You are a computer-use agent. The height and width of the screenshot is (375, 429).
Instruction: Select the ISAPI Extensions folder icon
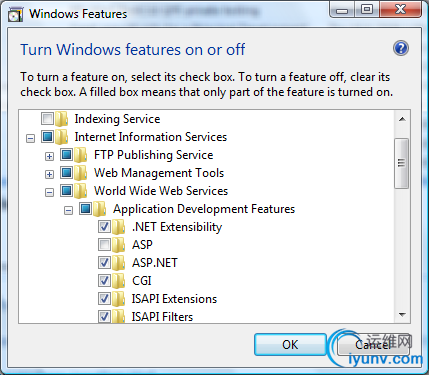coord(119,299)
